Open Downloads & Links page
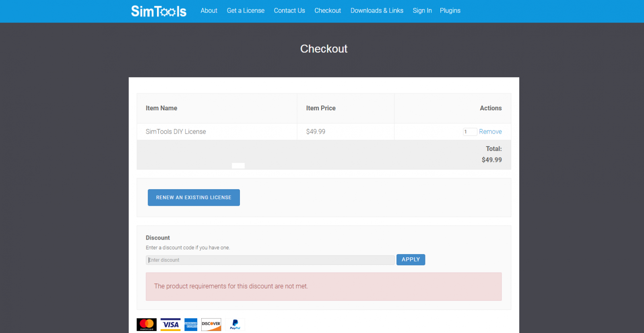The image size is (644, 333). pyautogui.click(x=377, y=10)
